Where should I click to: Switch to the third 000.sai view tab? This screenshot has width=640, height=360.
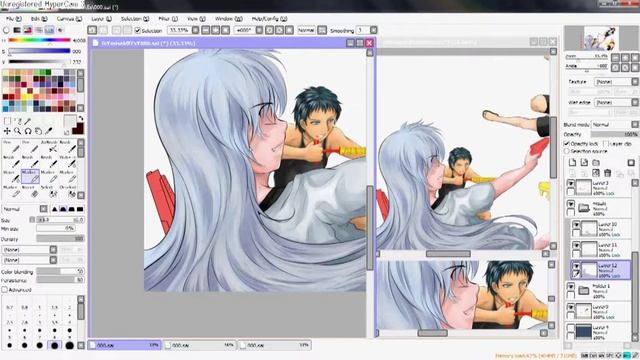click(275, 345)
